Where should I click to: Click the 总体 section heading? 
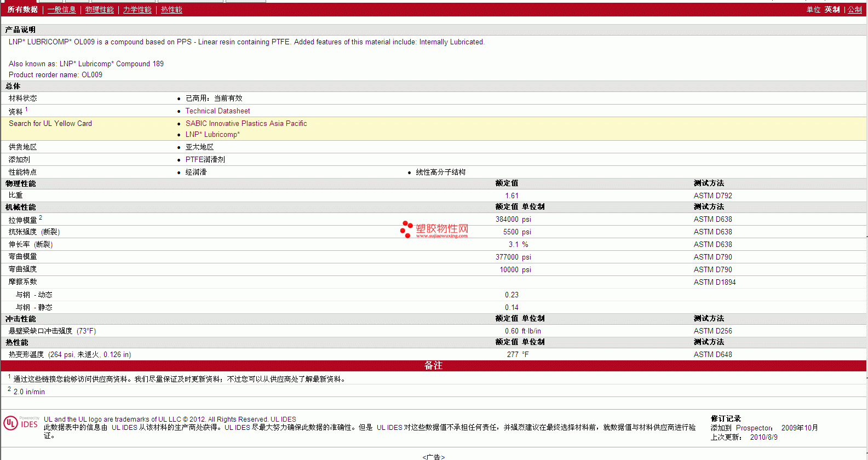click(x=13, y=86)
